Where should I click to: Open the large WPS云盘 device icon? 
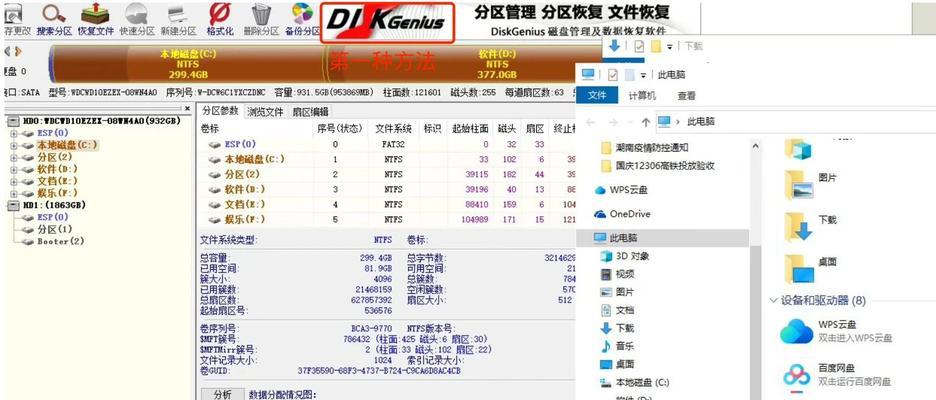796,331
